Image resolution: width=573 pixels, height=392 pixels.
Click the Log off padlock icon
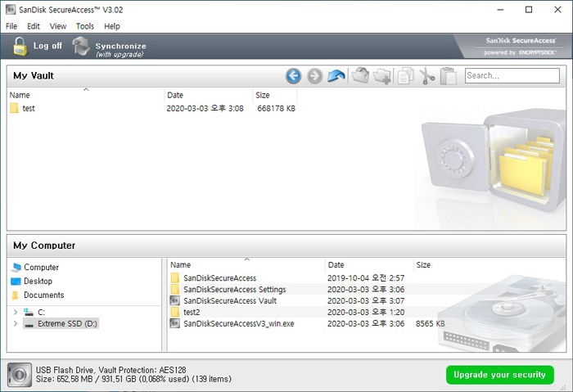coord(20,47)
